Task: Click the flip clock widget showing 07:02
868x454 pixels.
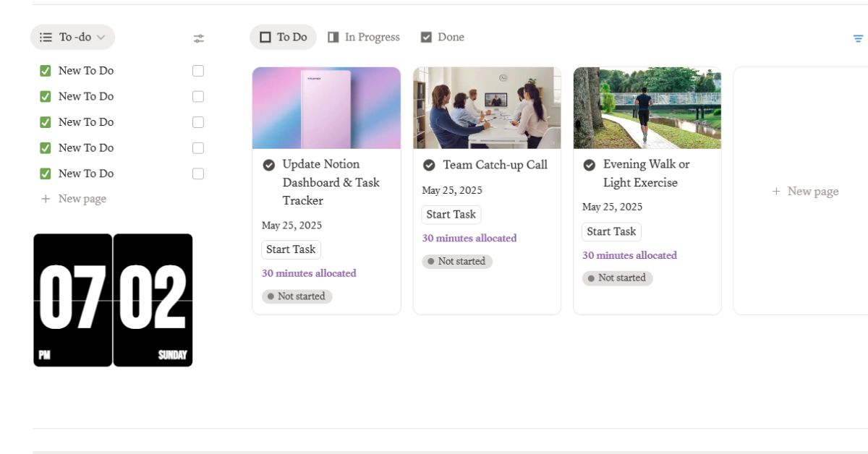Action: click(x=113, y=299)
